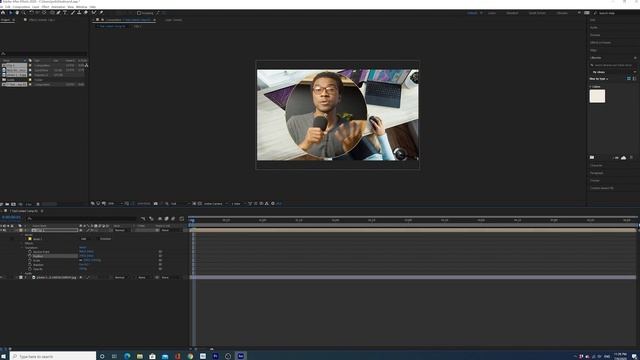The width and height of the screenshot is (640, 360).
Task: Open the workspace overflow chevron menu
Action: [x=579, y=13]
